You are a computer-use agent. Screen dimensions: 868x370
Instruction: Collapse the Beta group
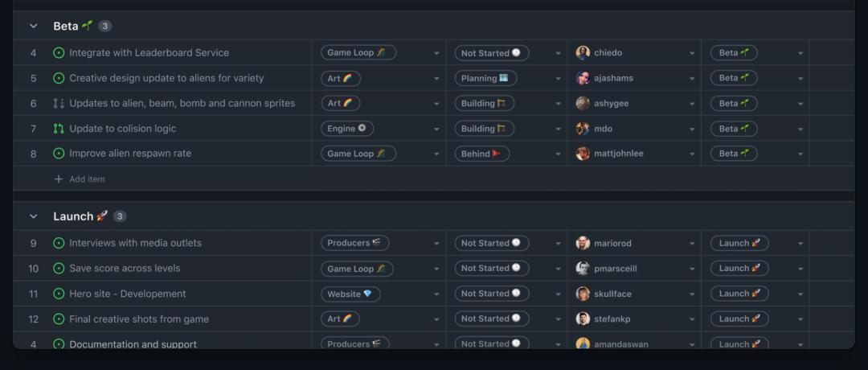coord(34,27)
